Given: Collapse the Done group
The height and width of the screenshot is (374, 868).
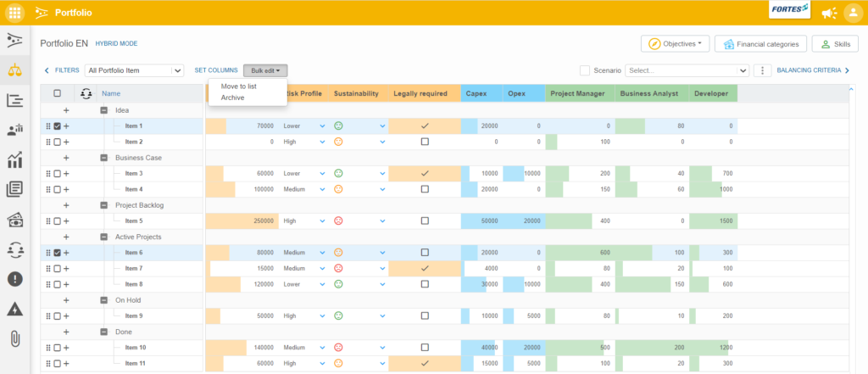Looking at the screenshot, I should click(104, 332).
